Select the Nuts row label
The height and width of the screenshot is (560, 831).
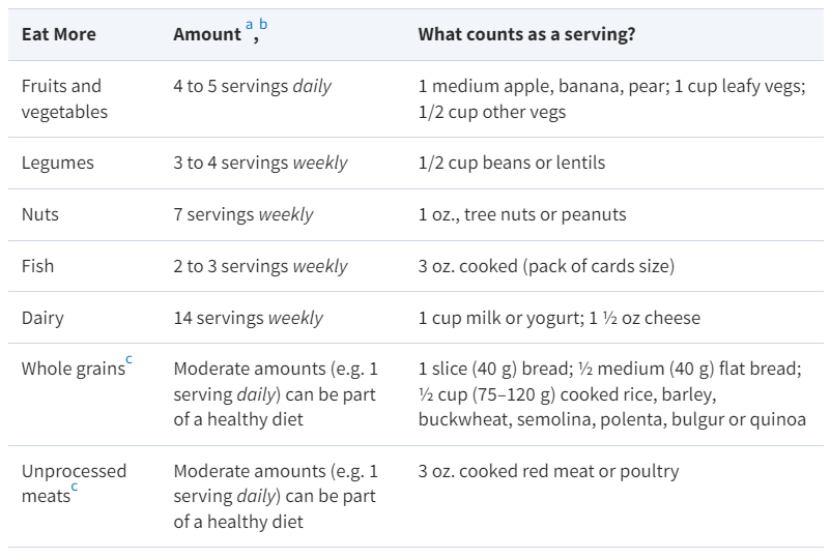[41, 214]
